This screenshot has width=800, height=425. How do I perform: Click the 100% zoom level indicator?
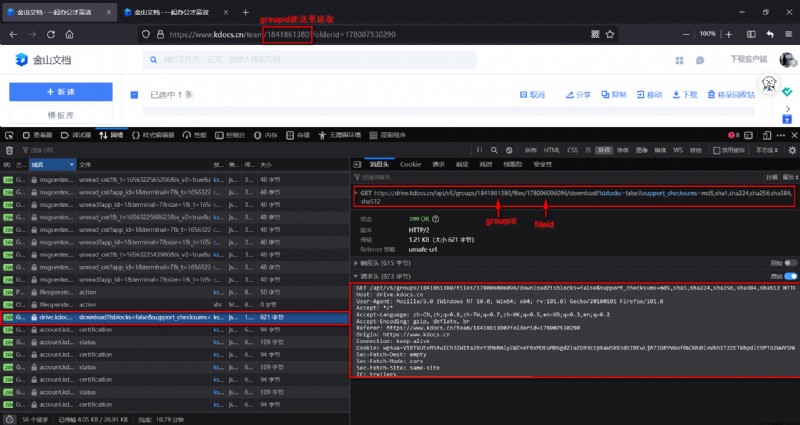[708, 34]
